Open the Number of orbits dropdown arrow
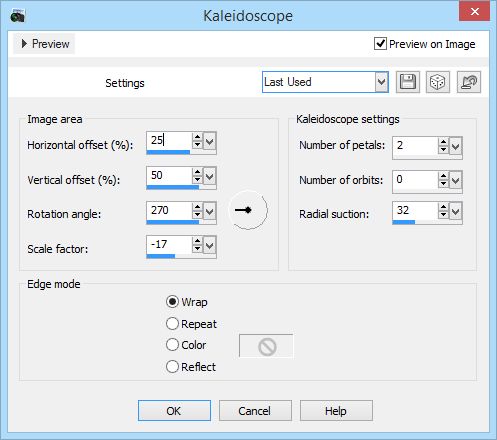497x440 pixels. click(455, 181)
